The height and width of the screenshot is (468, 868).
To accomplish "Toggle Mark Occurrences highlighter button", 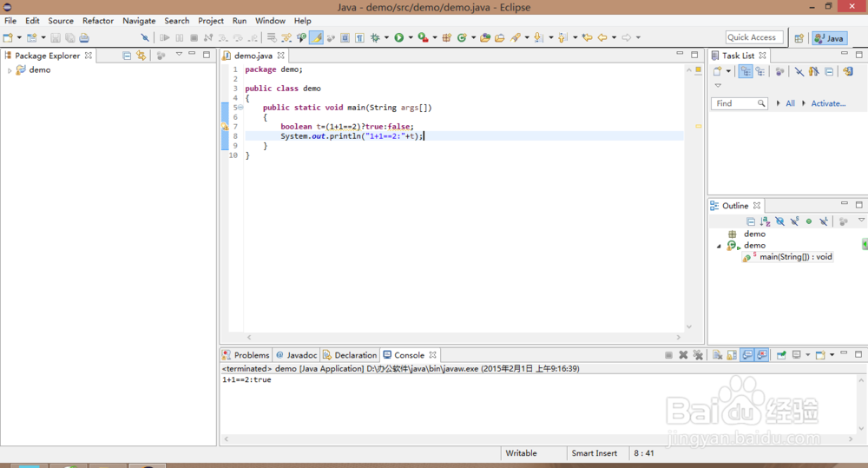I will [316, 37].
